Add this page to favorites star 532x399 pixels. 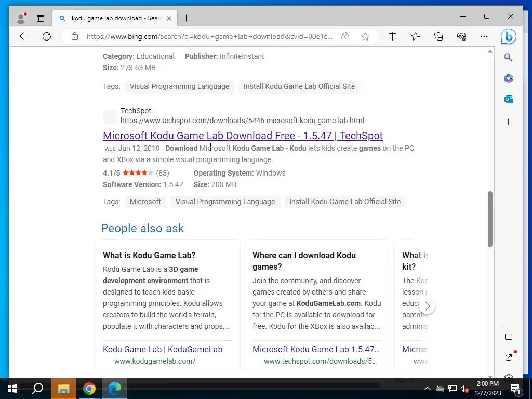pos(365,36)
